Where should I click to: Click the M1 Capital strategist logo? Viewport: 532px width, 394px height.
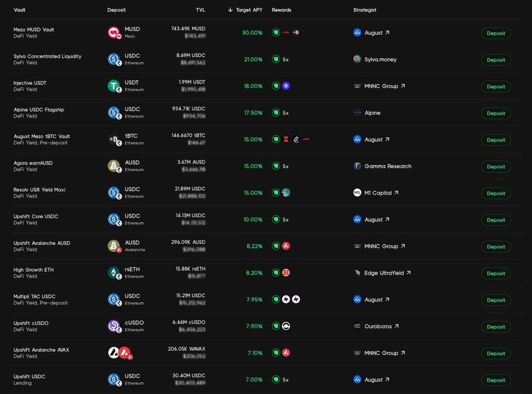click(357, 193)
